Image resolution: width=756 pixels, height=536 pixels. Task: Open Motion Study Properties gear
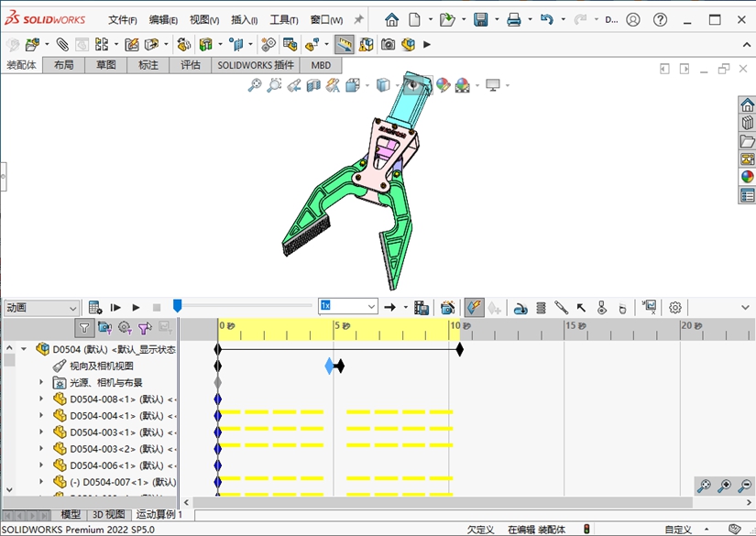[x=675, y=307]
